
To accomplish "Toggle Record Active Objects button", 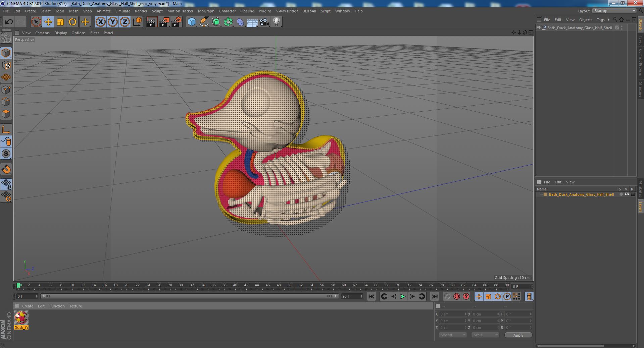I will pos(447,296).
